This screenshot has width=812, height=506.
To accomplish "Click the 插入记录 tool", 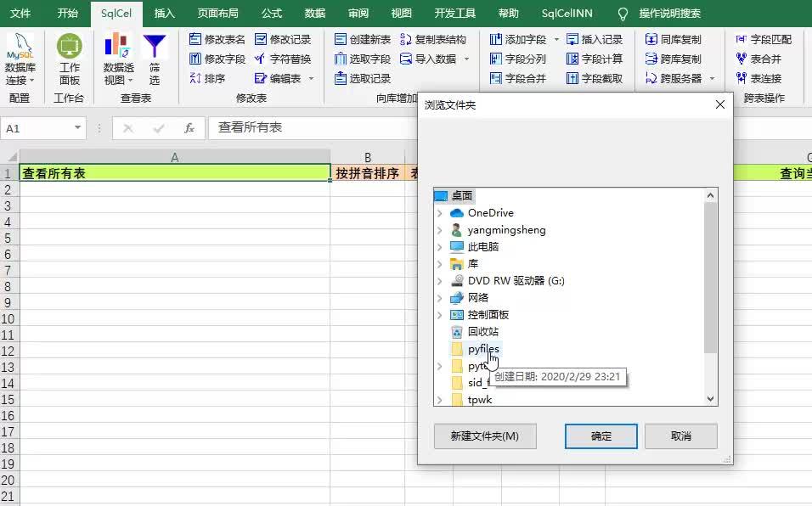I will [x=595, y=39].
